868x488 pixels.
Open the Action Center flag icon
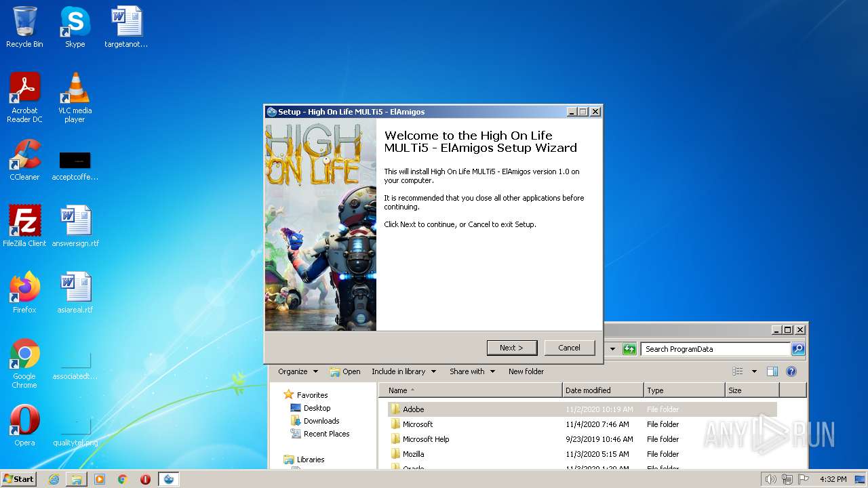(x=802, y=479)
